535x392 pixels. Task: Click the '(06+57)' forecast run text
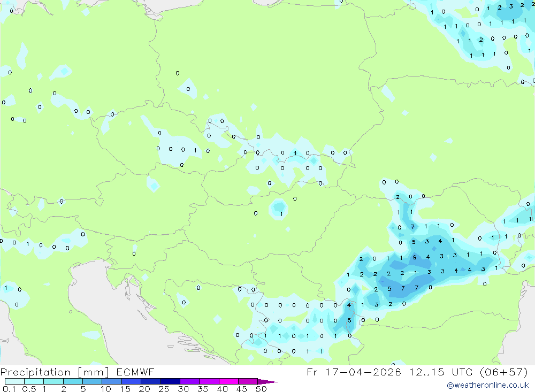[x=503, y=372]
